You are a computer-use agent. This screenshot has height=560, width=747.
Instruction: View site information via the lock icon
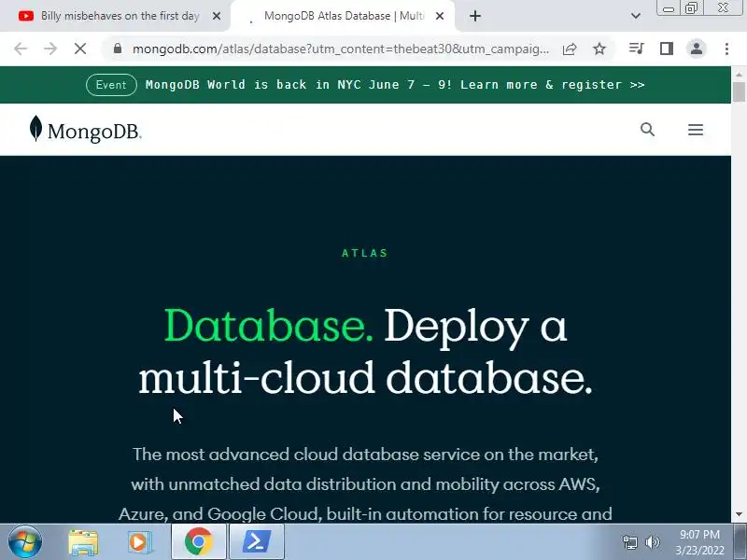[x=118, y=49]
